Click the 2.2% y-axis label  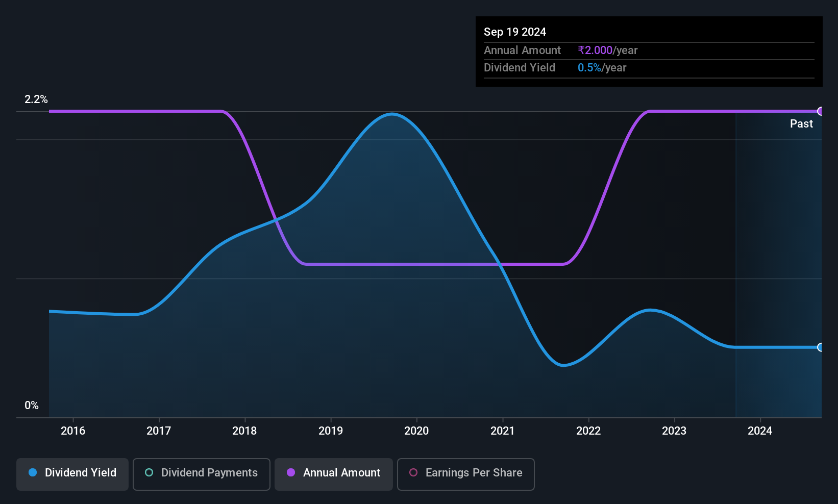coord(36,99)
